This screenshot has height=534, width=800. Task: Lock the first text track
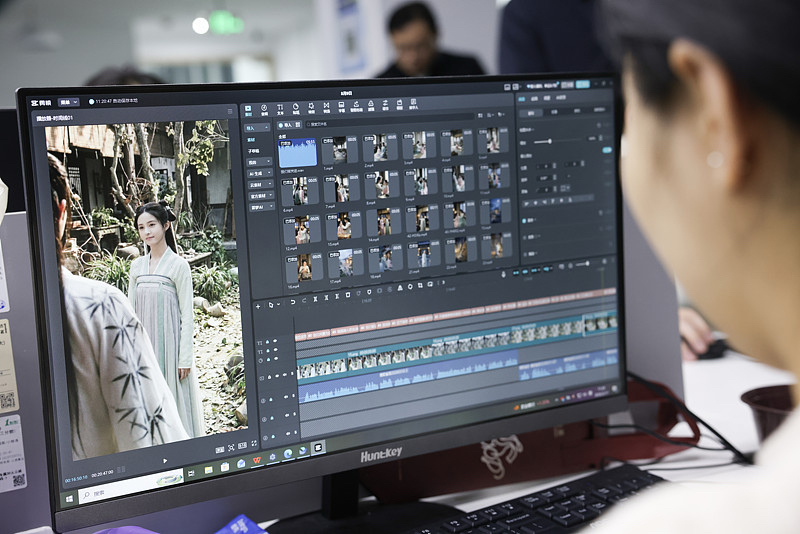267,342
